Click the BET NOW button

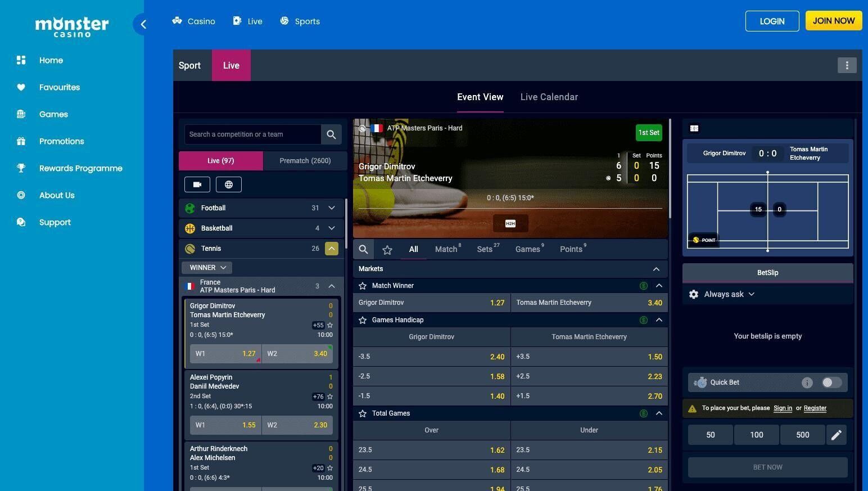pos(767,467)
